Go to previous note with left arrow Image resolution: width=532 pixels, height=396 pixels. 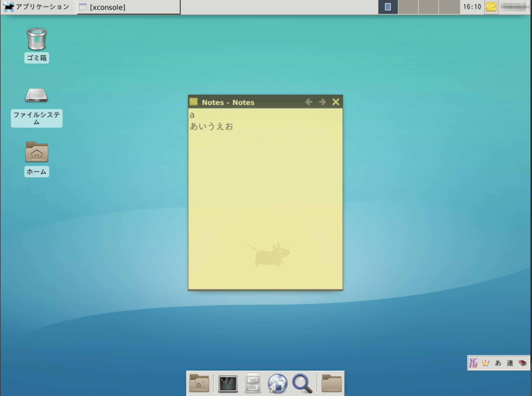click(308, 102)
